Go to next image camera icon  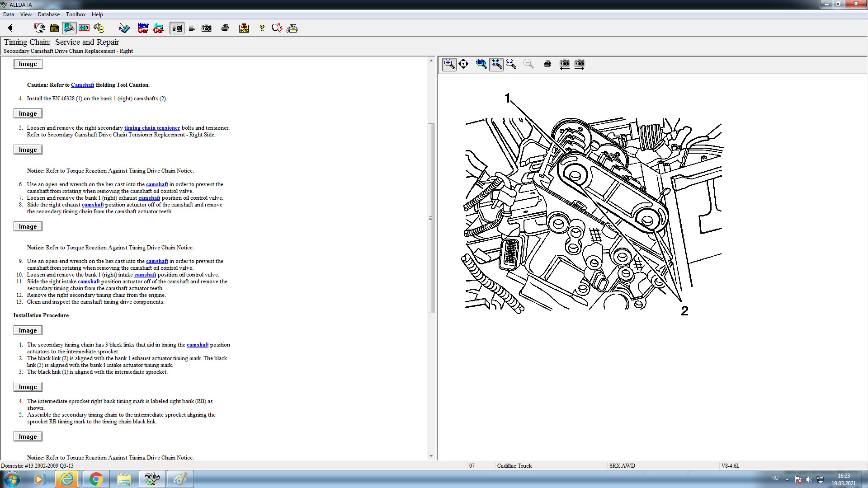[579, 64]
